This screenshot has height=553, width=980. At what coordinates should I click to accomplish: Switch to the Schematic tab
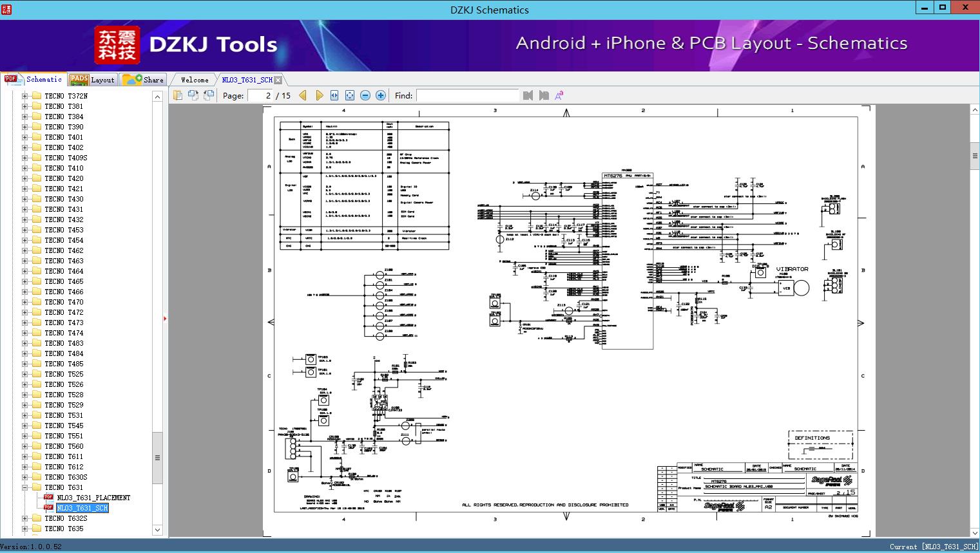34,79
